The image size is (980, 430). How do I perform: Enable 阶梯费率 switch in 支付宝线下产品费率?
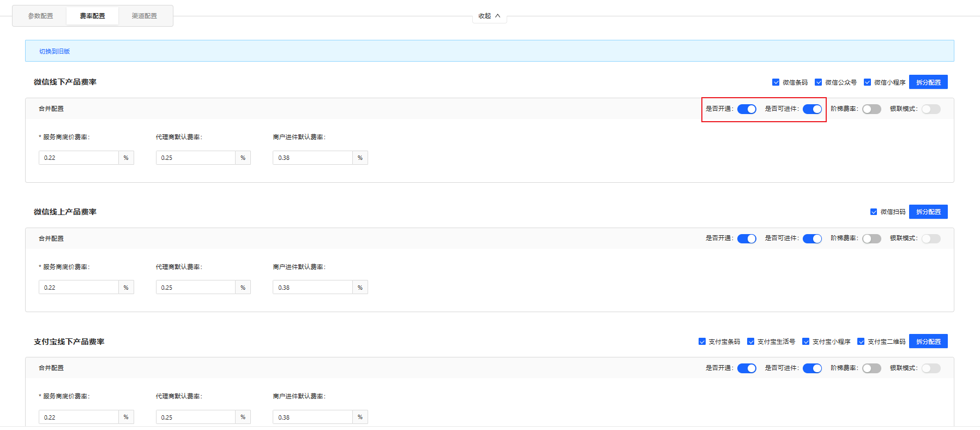point(871,368)
